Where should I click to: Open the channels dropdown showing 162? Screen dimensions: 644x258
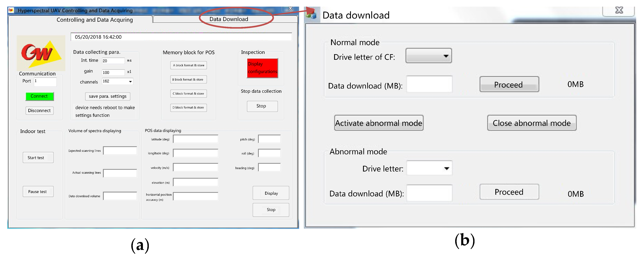coord(118,81)
